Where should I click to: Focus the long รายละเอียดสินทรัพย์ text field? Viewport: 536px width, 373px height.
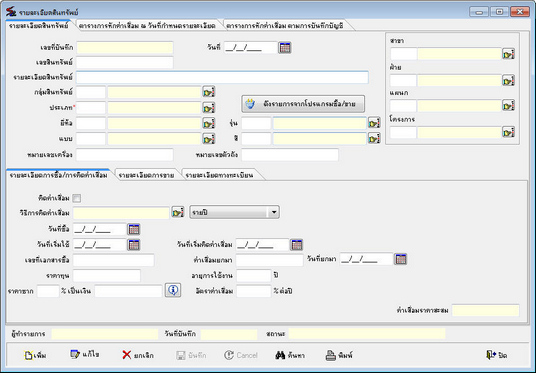(222, 77)
